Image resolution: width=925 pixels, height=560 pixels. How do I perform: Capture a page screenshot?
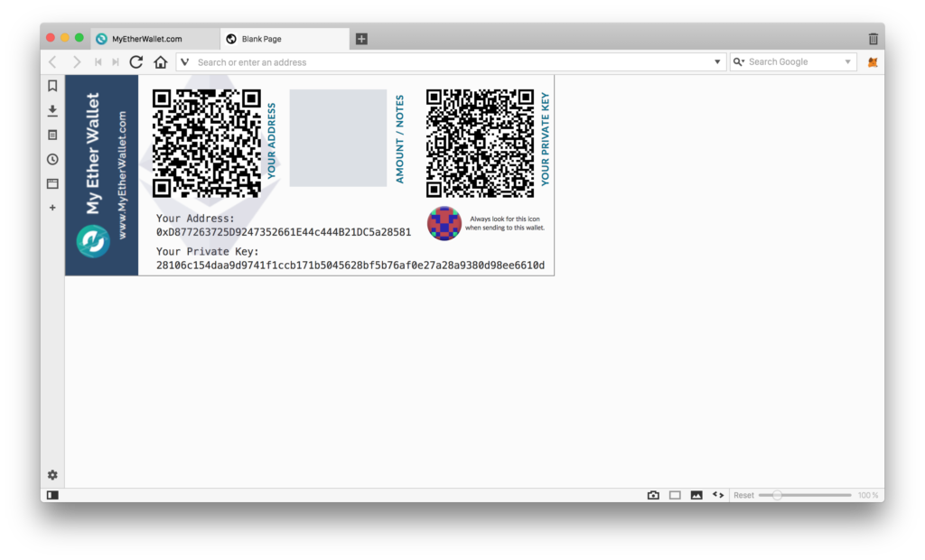pos(653,495)
